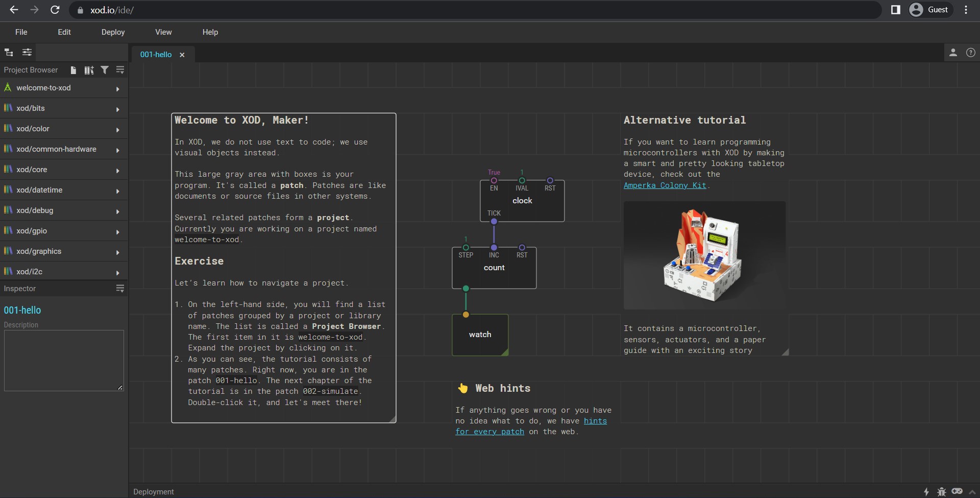The width and height of the screenshot is (980, 498).
Task: Click the gamepad simulate icon
Action: [x=957, y=491]
